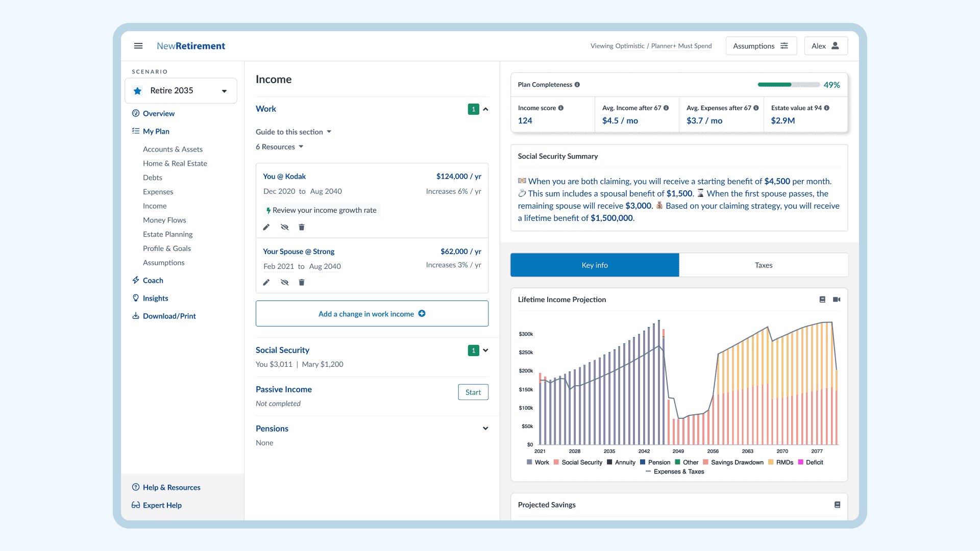Open Money Flows in My Plan menu
Viewport: 980px width, 551px height.
click(164, 220)
